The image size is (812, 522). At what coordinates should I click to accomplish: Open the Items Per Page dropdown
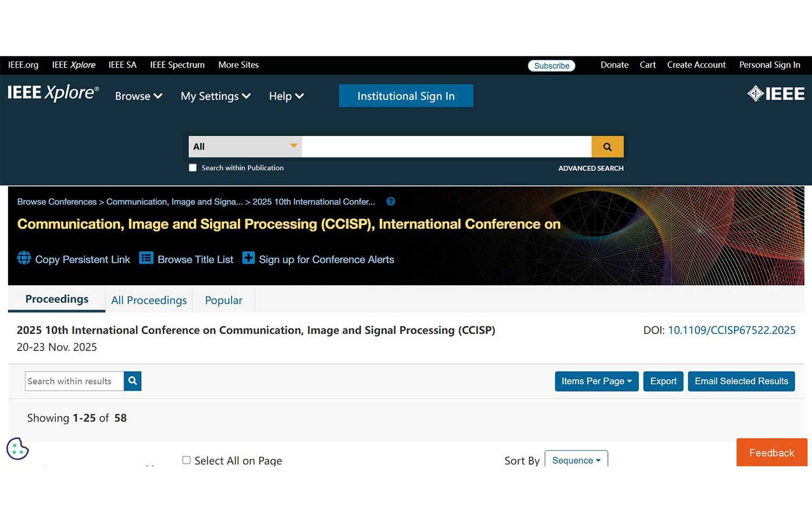[x=596, y=381]
